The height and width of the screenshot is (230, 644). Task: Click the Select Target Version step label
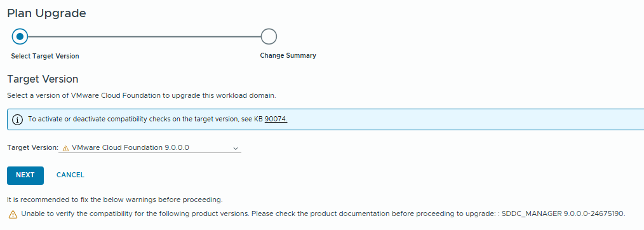tap(45, 57)
